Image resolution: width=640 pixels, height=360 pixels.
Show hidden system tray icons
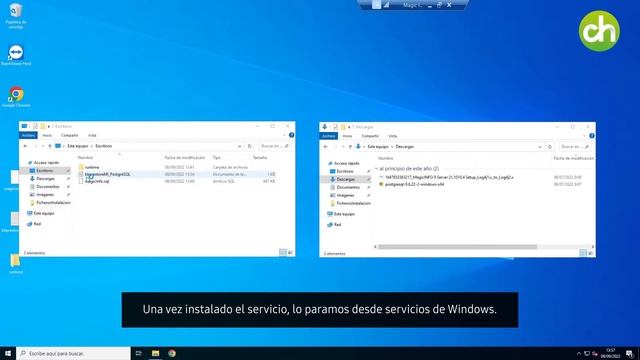pos(578,353)
